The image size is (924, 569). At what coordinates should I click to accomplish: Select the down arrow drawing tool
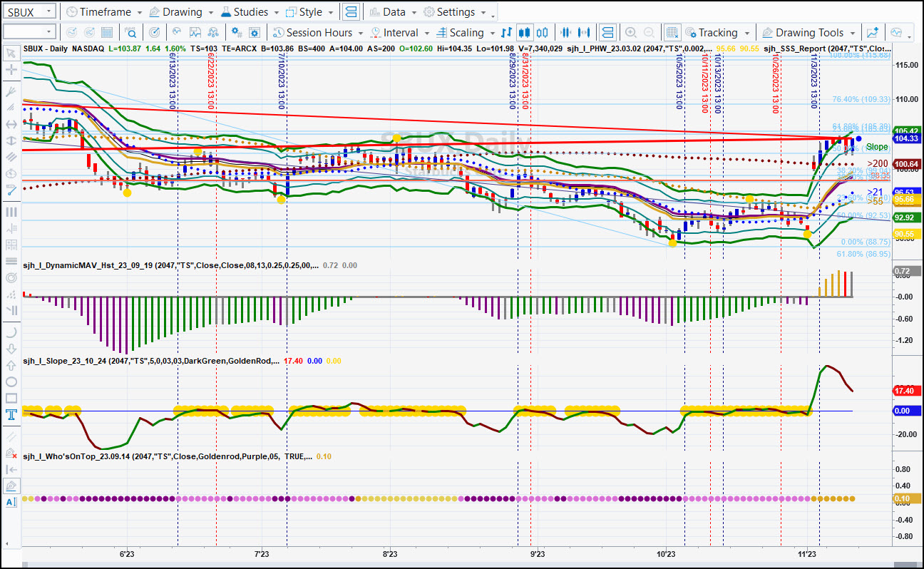coord(11,349)
